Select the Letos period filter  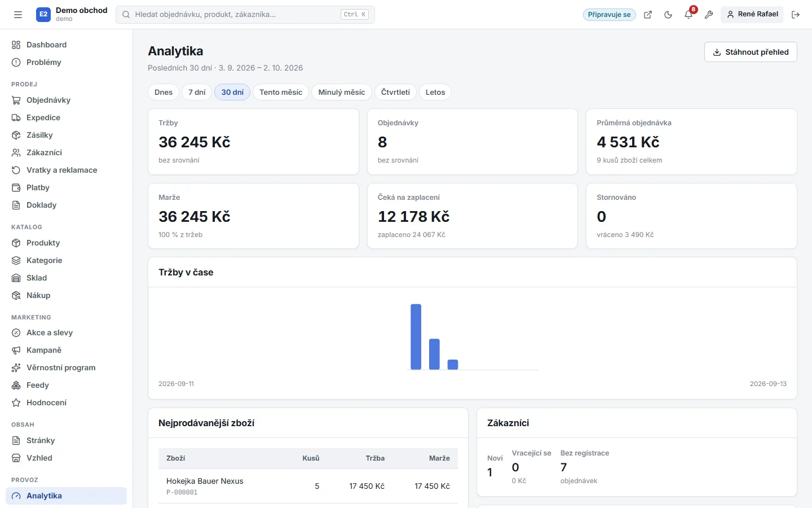(x=435, y=92)
